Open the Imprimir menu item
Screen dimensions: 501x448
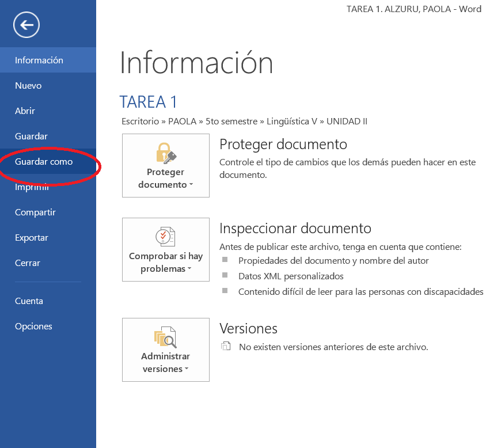point(31,187)
